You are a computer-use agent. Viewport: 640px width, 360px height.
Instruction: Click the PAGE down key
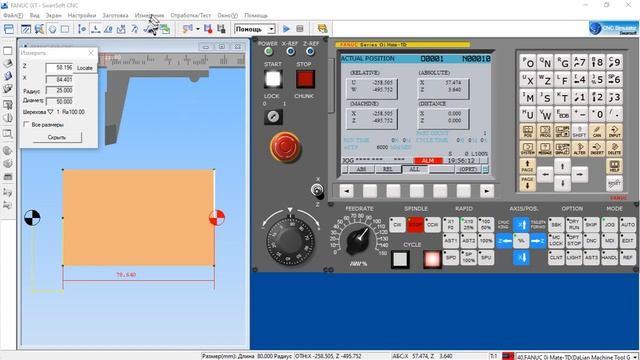[x=528, y=183]
